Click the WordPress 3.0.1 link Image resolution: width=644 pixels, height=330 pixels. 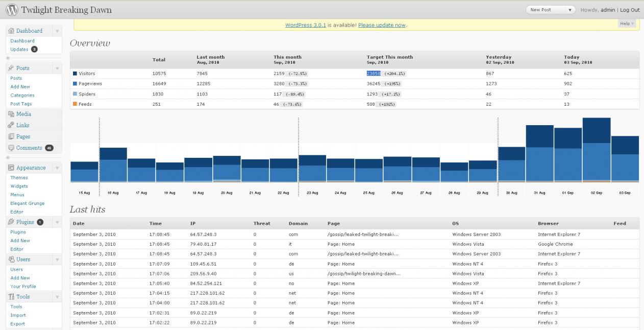point(305,25)
